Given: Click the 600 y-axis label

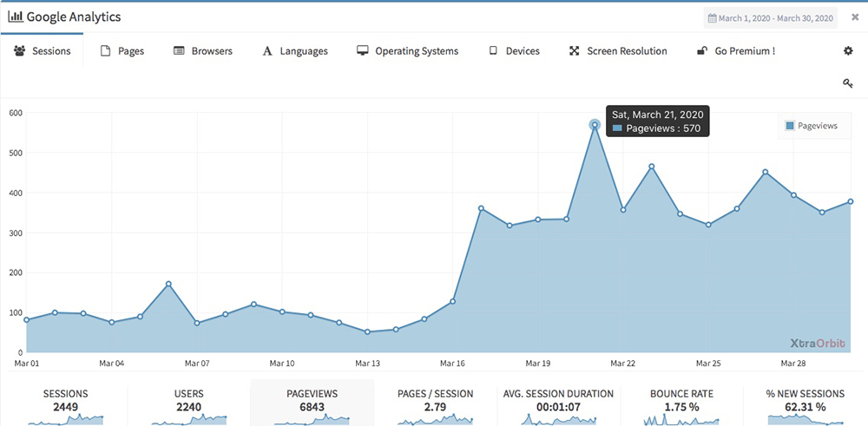Looking at the screenshot, I should pyautogui.click(x=16, y=113).
